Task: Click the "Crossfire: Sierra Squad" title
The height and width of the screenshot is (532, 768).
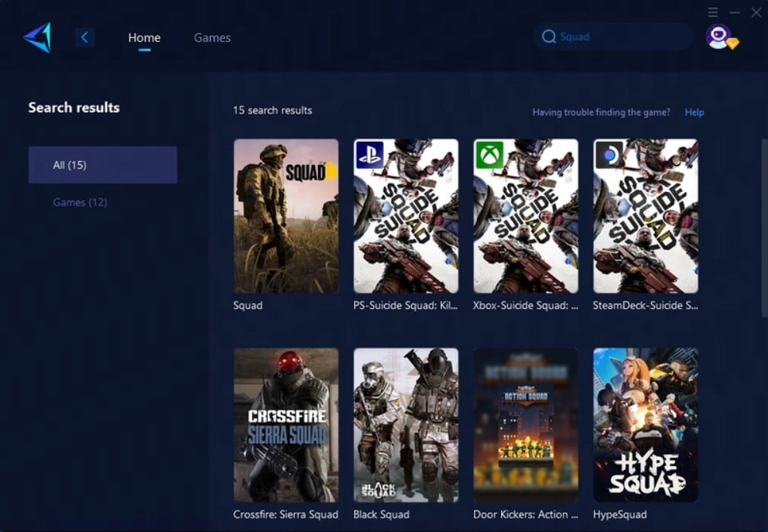Action: point(286,514)
